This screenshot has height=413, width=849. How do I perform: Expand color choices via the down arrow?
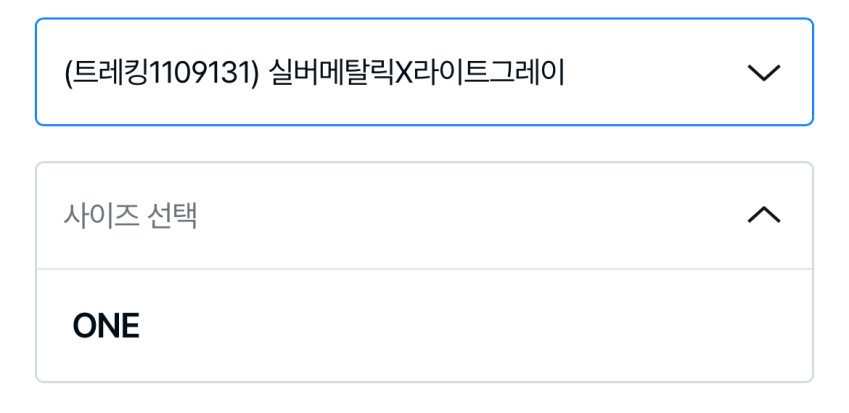coord(763,73)
